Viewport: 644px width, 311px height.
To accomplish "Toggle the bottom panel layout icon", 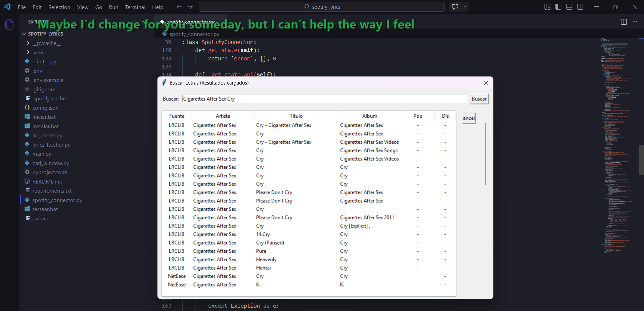I will pyautogui.click(x=569, y=7).
